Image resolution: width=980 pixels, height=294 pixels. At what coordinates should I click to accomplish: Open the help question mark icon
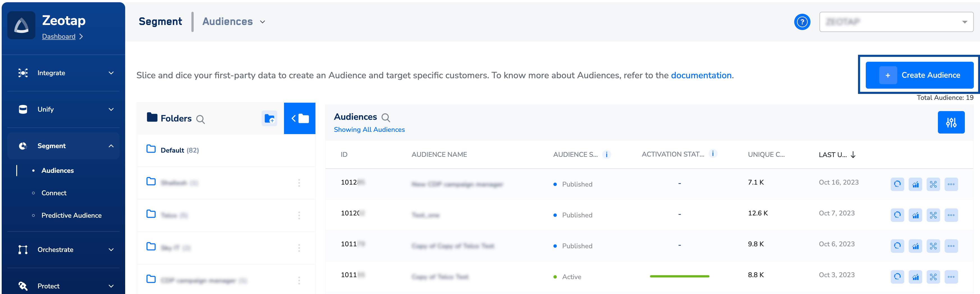802,22
